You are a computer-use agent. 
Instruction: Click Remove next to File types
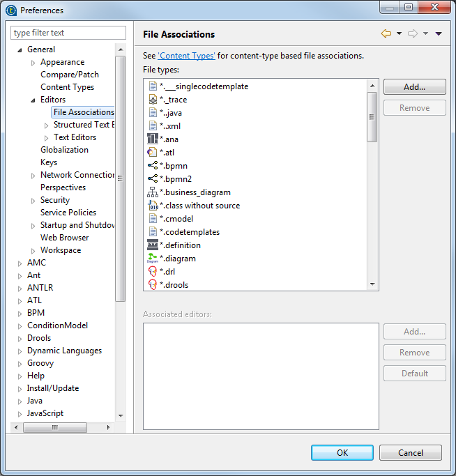coord(414,108)
